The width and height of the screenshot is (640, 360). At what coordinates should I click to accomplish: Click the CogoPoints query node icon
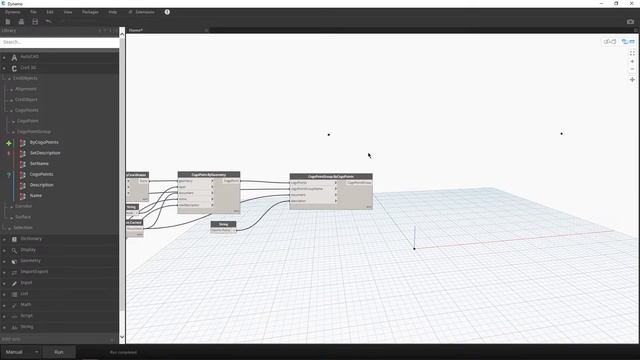click(22, 174)
